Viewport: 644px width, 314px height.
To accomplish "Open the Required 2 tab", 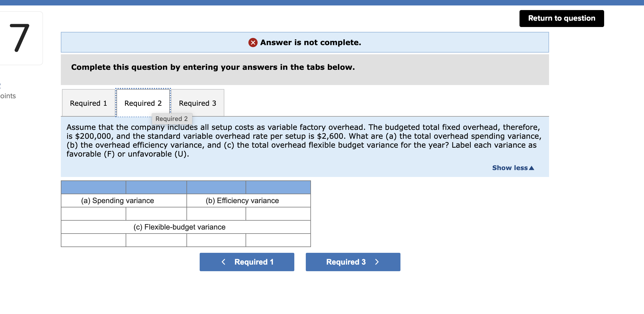I will coord(143,103).
